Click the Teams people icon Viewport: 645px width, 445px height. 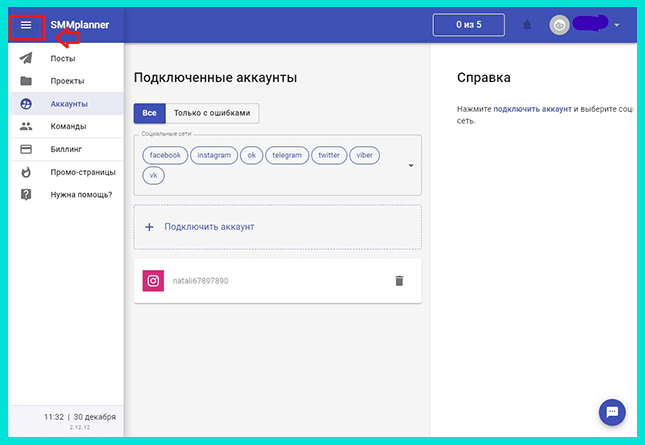point(26,126)
